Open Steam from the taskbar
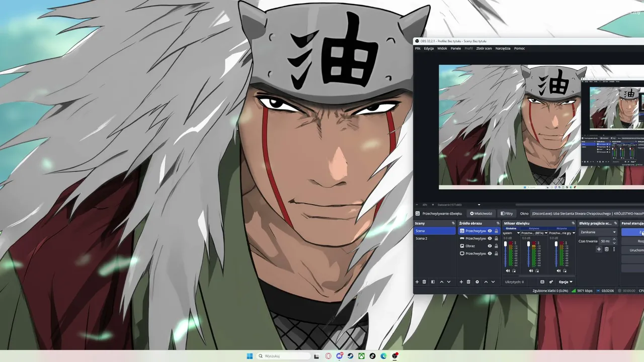The image size is (644, 362). 351,356
